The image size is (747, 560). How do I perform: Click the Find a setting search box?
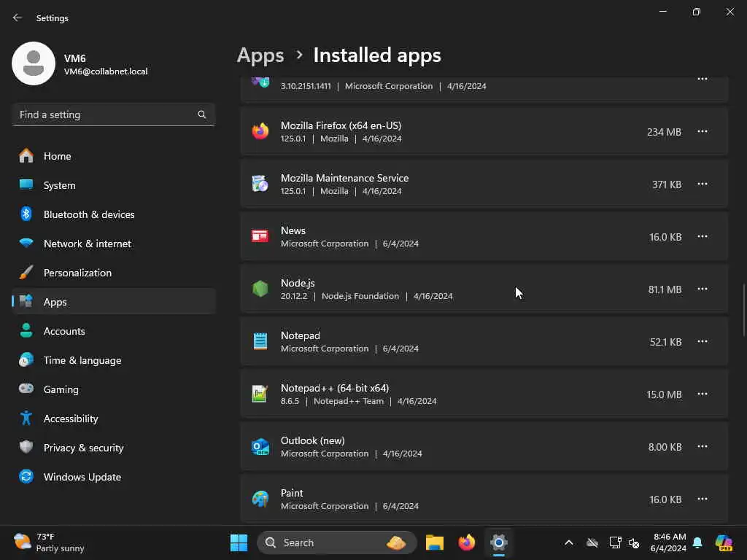[x=106, y=114]
